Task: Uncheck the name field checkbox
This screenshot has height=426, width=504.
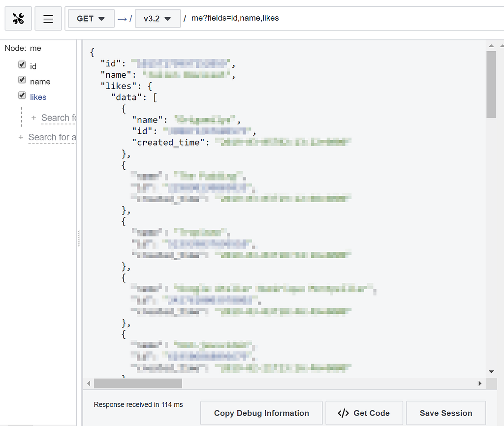Action: pyautogui.click(x=22, y=80)
